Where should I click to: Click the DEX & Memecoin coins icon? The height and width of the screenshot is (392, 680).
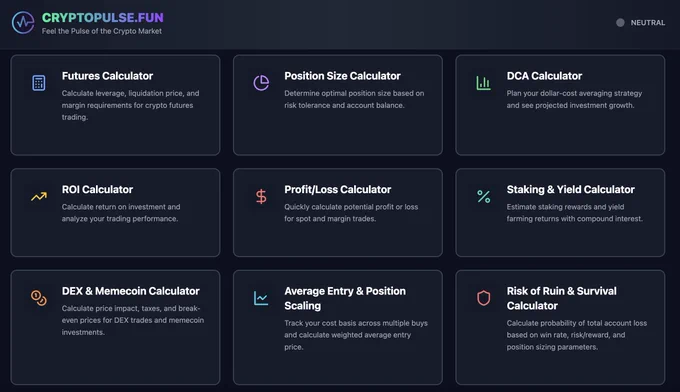click(x=39, y=298)
